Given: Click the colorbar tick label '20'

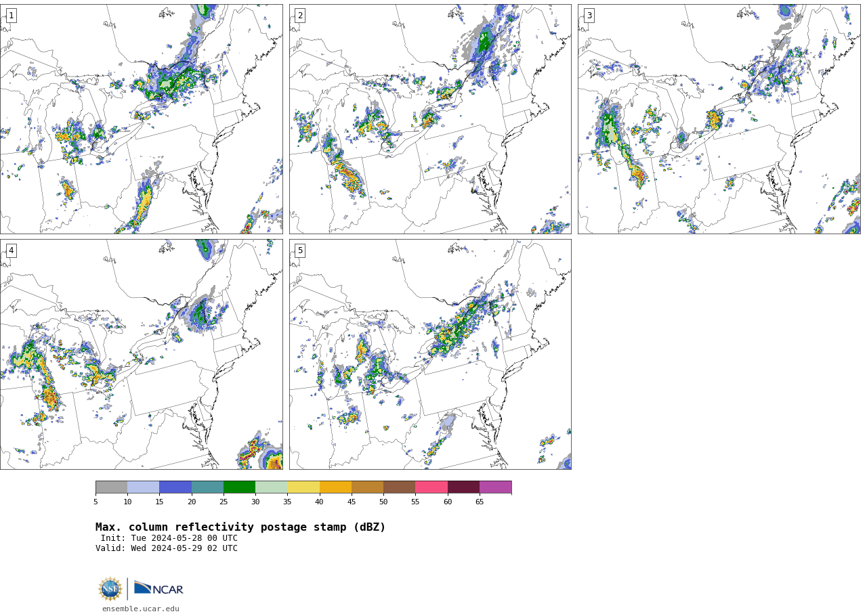Looking at the screenshot, I should coord(192,502).
